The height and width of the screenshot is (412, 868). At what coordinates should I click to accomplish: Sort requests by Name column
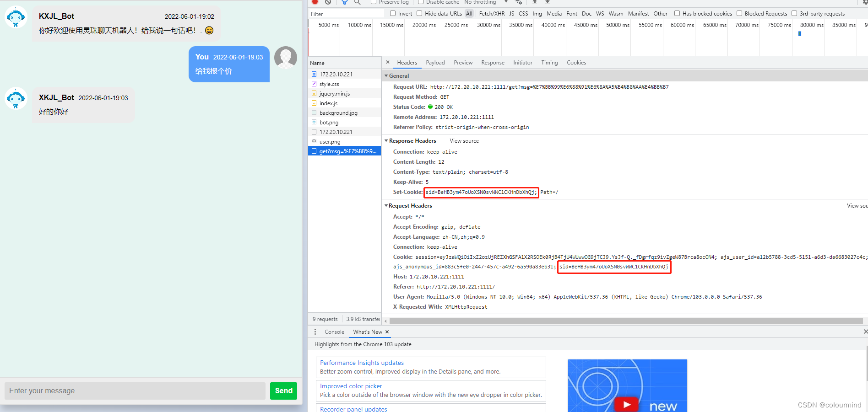pyautogui.click(x=344, y=63)
